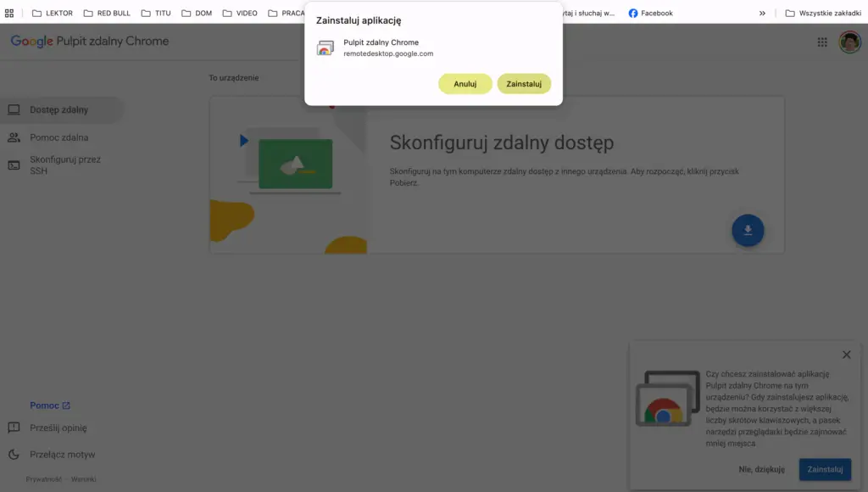Click the user profile avatar
Screen dimensions: 868x492
pyautogui.click(x=849, y=42)
